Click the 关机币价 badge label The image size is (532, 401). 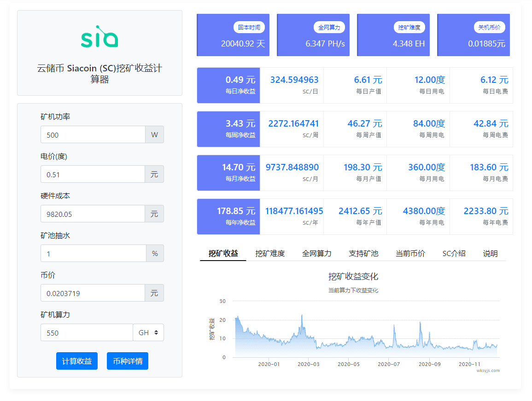tap(489, 28)
